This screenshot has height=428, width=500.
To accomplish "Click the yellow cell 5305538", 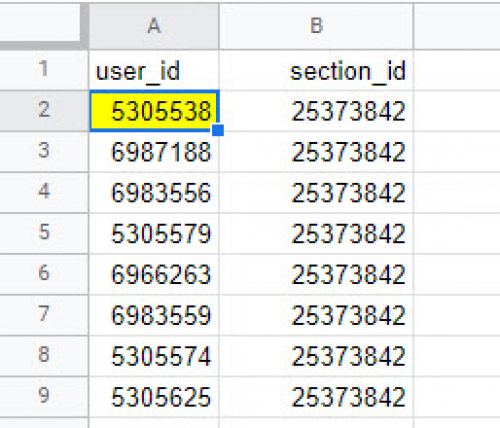I will pos(154,111).
